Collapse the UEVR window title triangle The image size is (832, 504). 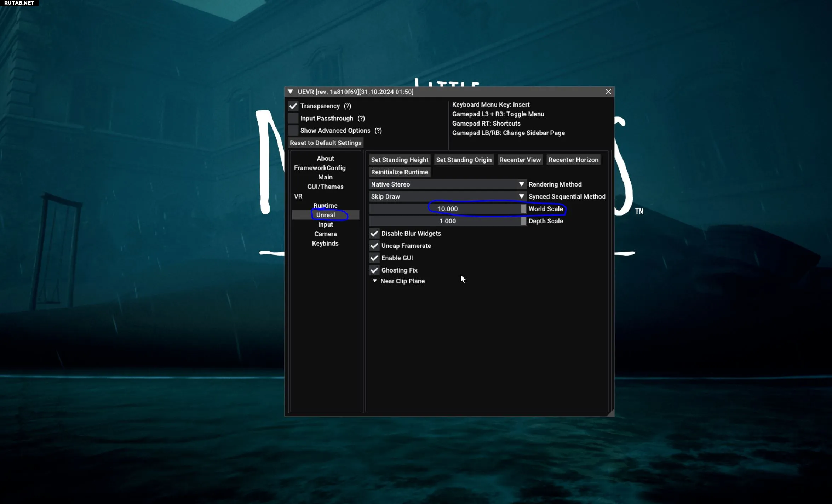pos(291,92)
